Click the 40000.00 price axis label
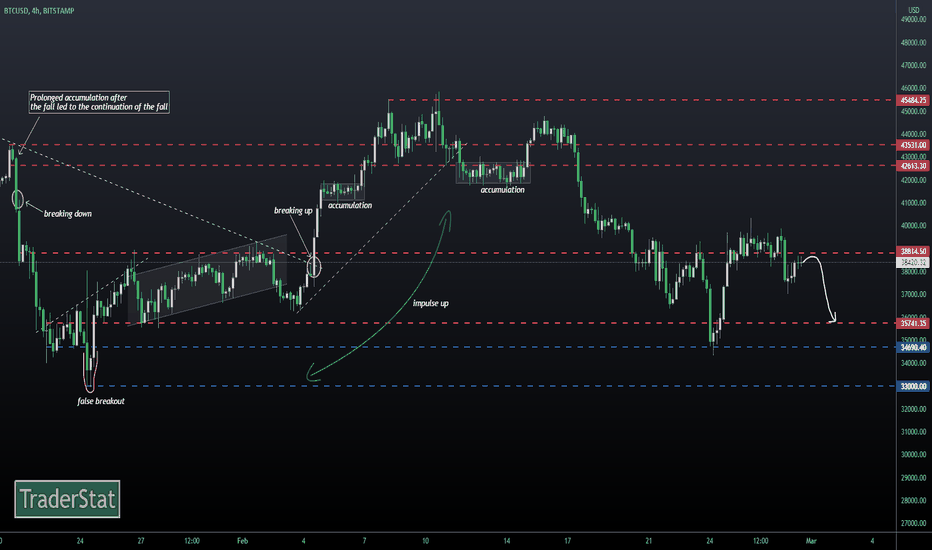This screenshot has width=932, height=550. [x=914, y=226]
